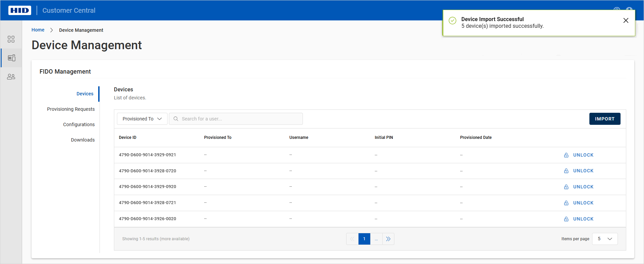Screen dimensions: 644x264
Task: Click the IMPORT button
Action: pyautogui.click(x=604, y=119)
